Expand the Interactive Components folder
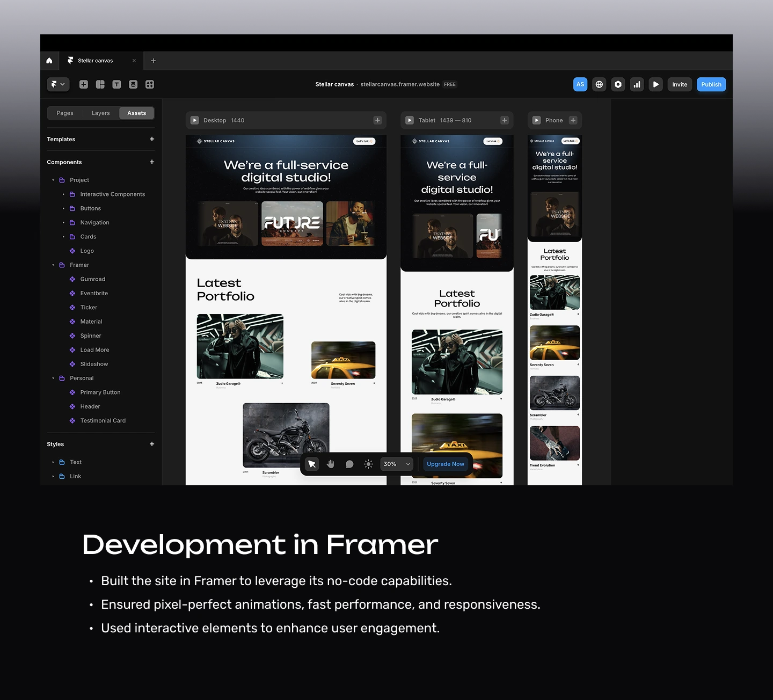 coord(63,194)
